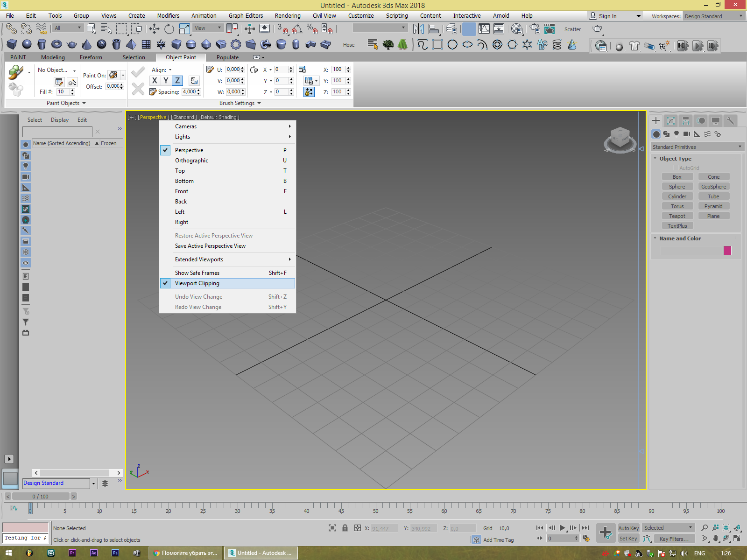
Task: Uncheck Viewport Clipping in the menu
Action: coord(197,283)
